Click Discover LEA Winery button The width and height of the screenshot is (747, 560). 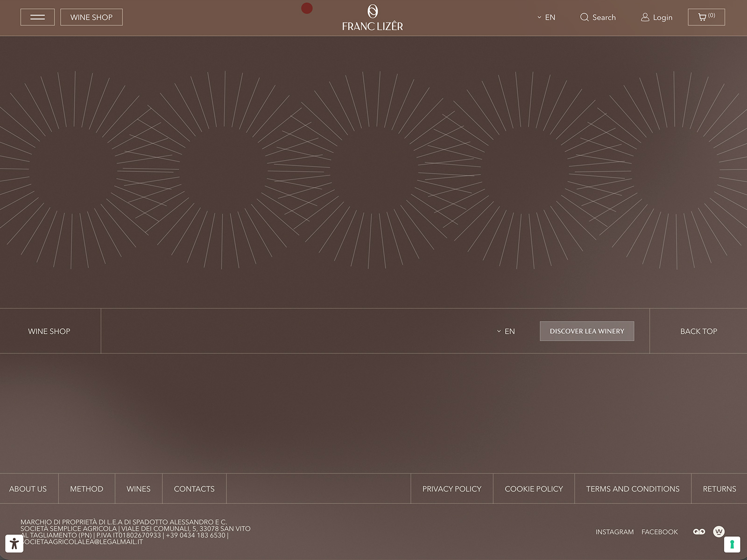point(586,331)
